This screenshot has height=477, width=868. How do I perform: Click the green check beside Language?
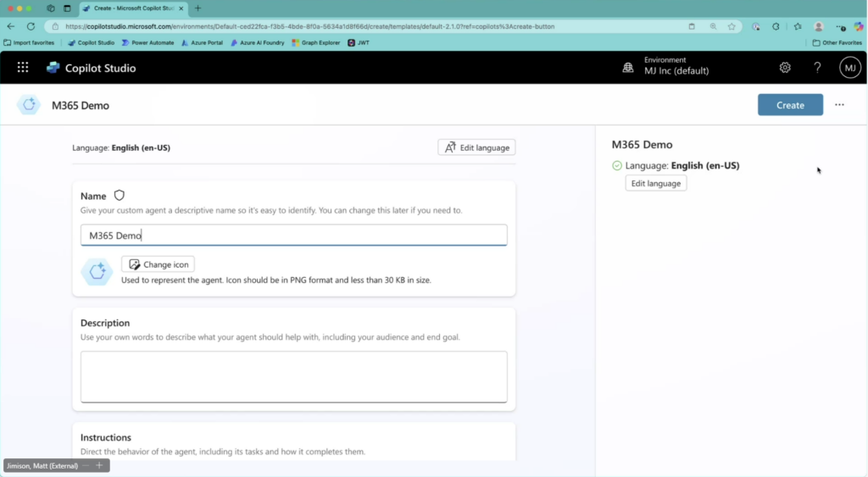[x=617, y=165]
